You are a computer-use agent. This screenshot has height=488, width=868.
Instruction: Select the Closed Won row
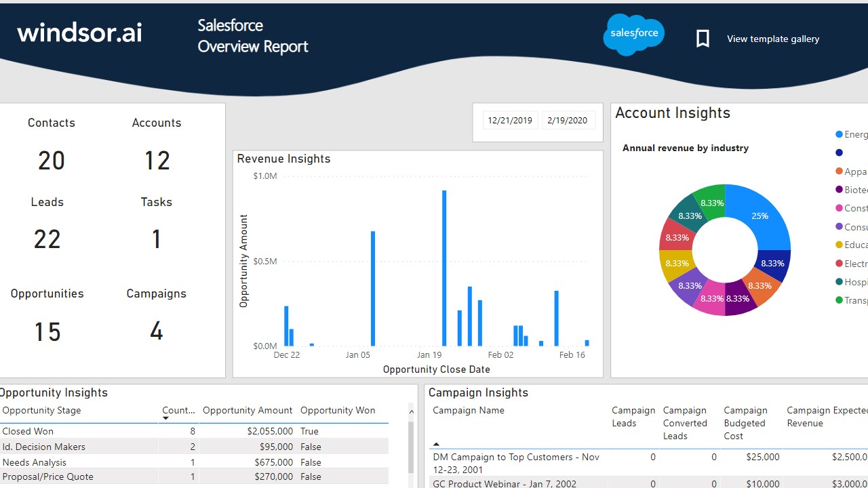[x=194, y=431]
